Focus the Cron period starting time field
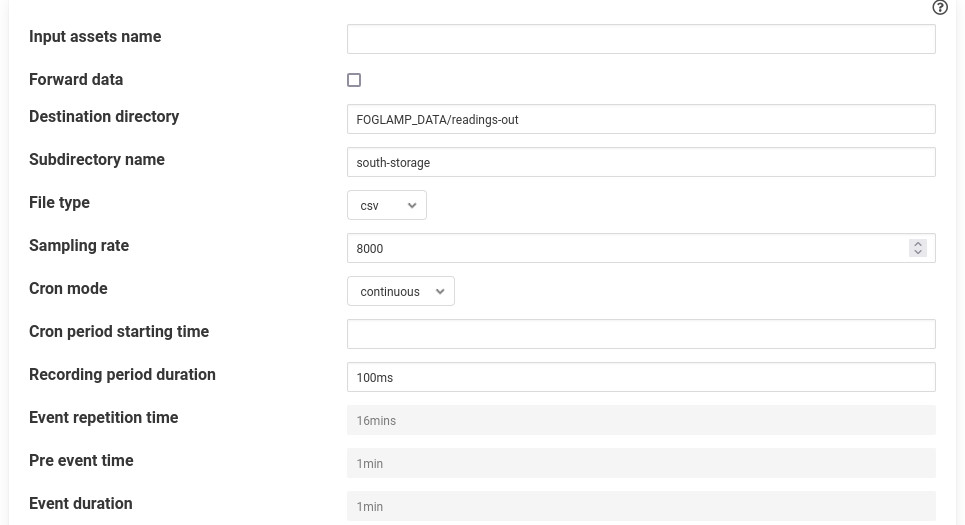Image resolution: width=965 pixels, height=525 pixels. click(641, 334)
